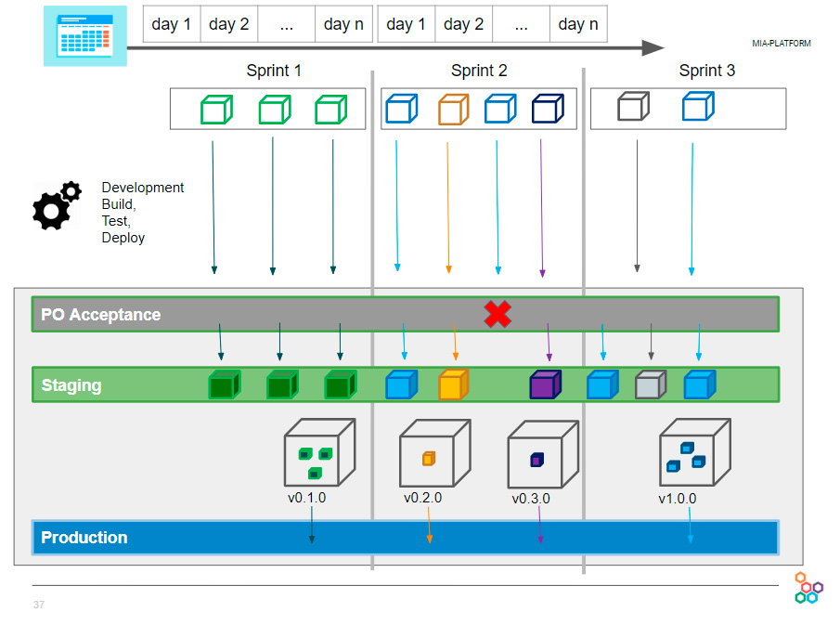Click slide number 37
The height and width of the screenshot is (625, 840).
click(39, 605)
